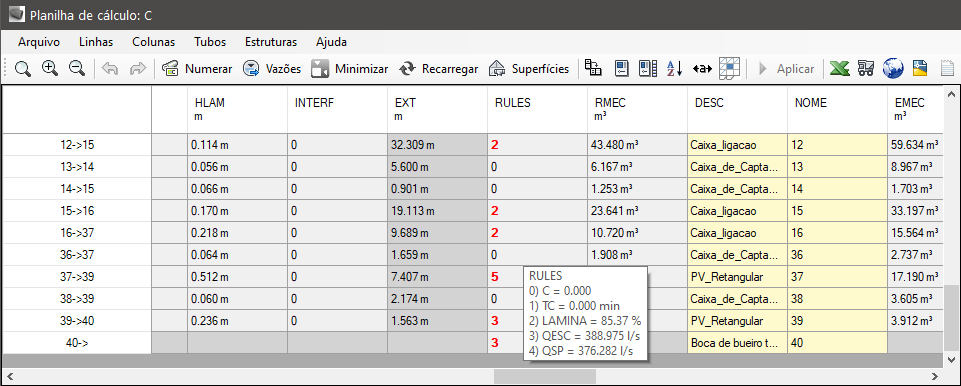Click the horizontal scrollbar left arrow
This screenshot has width=961, height=386.
click(10, 376)
